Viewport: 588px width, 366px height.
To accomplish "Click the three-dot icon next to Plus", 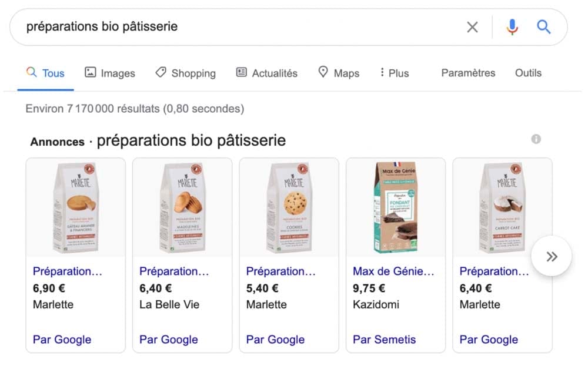I will click(x=383, y=72).
